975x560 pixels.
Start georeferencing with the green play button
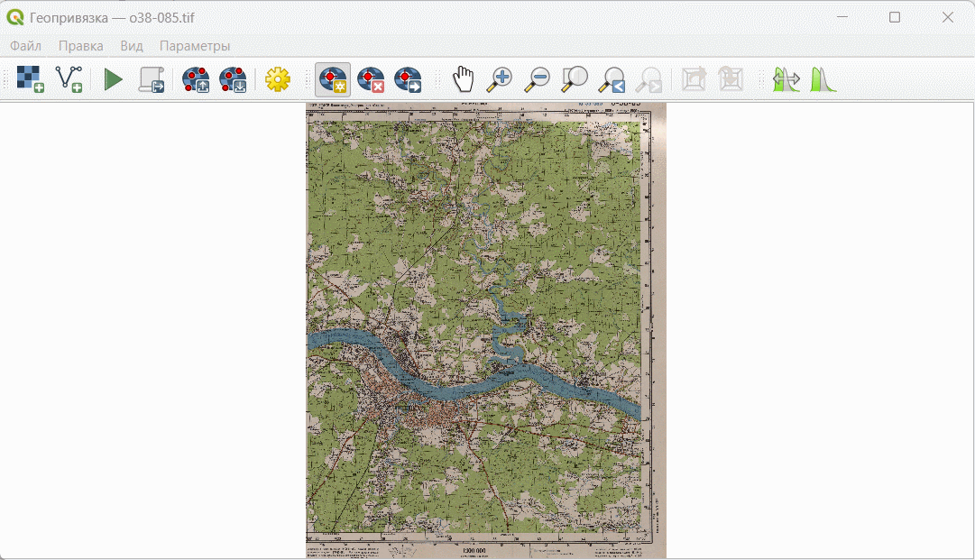113,79
